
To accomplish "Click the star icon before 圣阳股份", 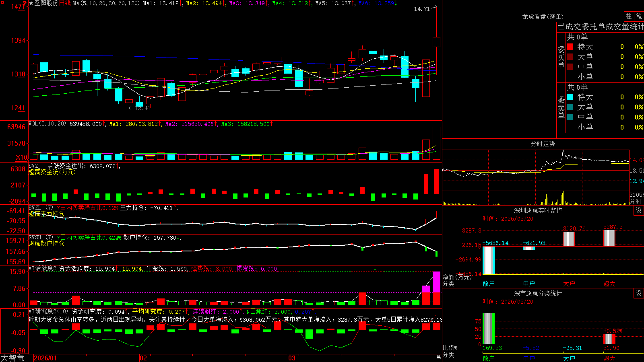I will click(31, 3).
